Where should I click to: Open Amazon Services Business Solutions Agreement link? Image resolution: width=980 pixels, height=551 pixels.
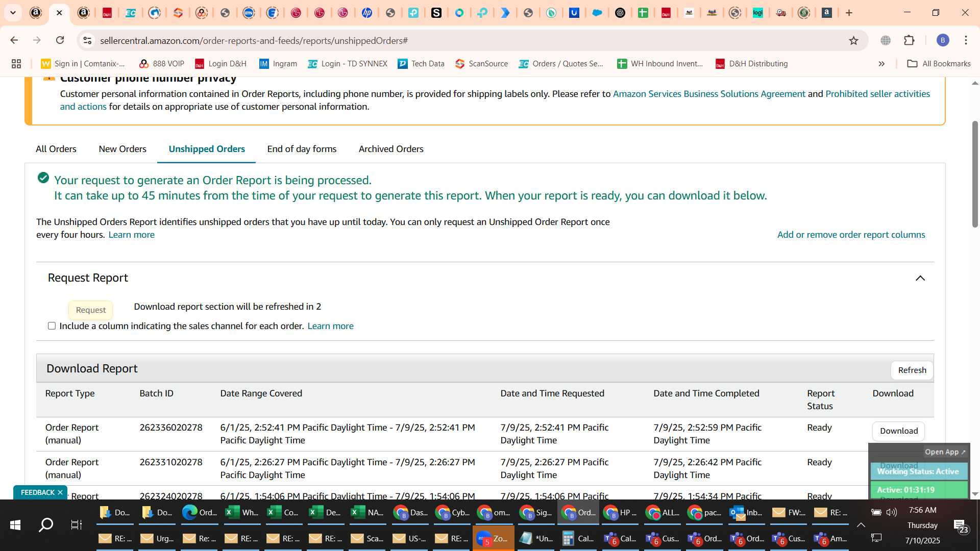709,94
